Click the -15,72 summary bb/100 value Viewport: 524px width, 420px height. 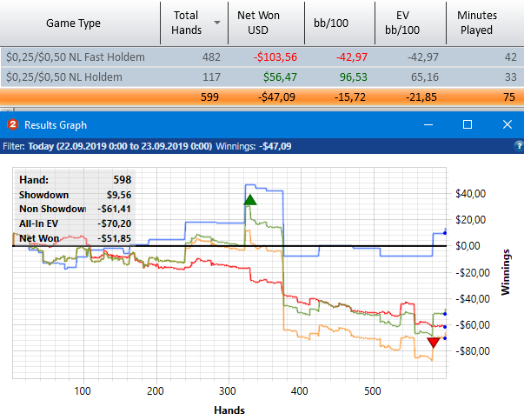coord(350,97)
